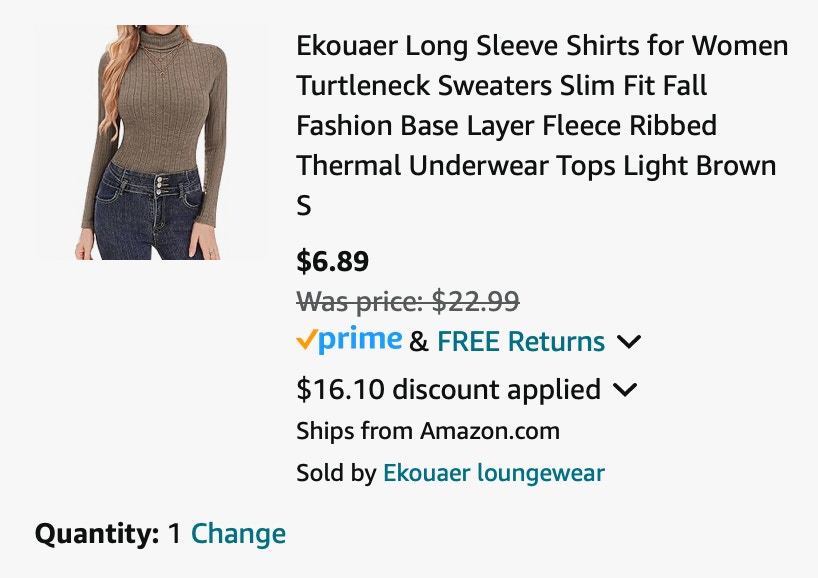Click the quantity value 1
Image resolution: width=818 pixels, height=578 pixels.
(174, 534)
